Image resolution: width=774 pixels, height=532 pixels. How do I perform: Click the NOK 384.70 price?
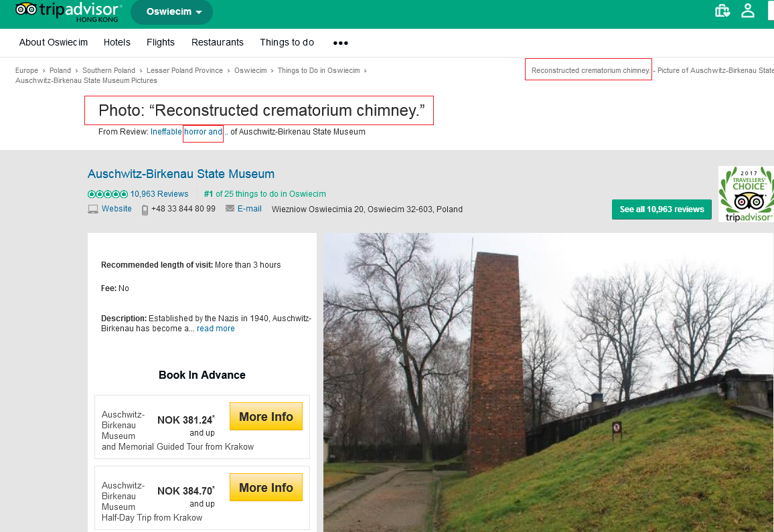tap(186, 491)
